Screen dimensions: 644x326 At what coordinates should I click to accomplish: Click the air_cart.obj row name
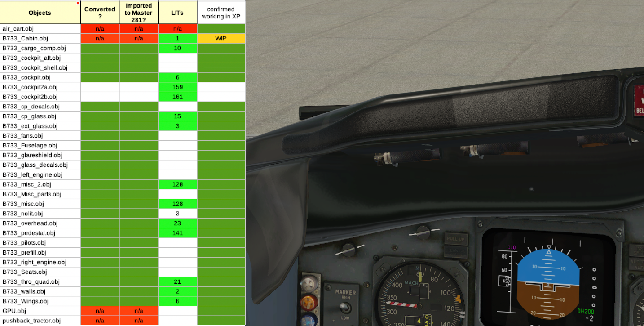point(40,29)
